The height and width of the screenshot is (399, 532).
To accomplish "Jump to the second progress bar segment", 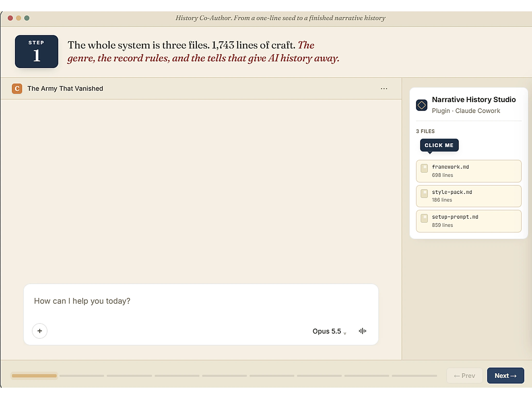I will [x=82, y=376].
